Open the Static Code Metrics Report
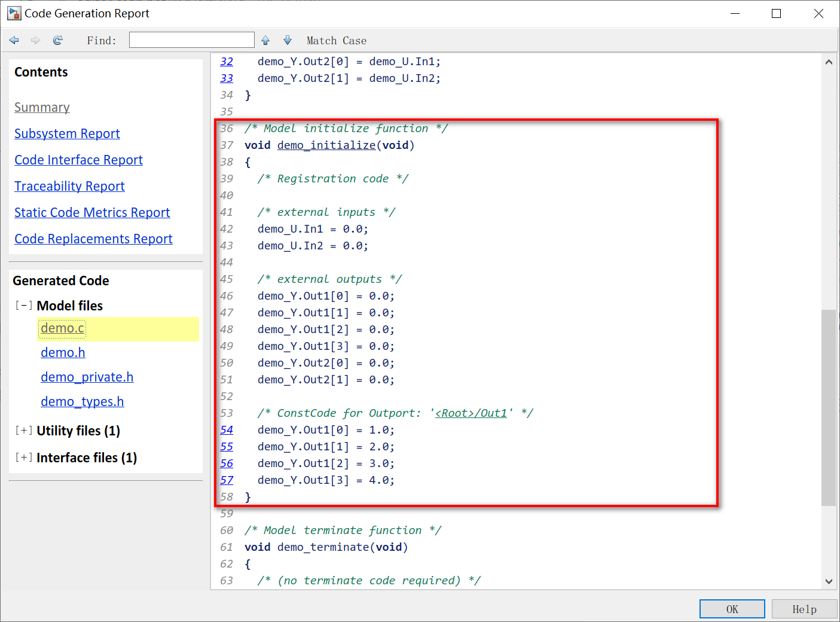Image resolution: width=840 pixels, height=622 pixels. click(91, 212)
